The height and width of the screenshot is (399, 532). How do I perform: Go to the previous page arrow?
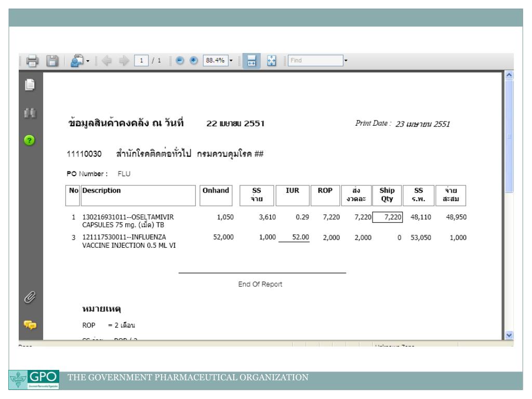pos(107,61)
